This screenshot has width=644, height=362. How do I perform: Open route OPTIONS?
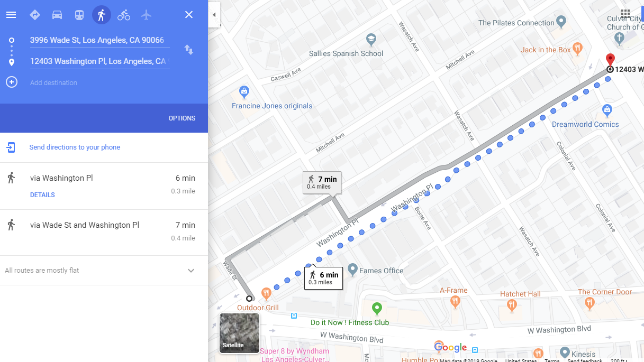pos(182,118)
